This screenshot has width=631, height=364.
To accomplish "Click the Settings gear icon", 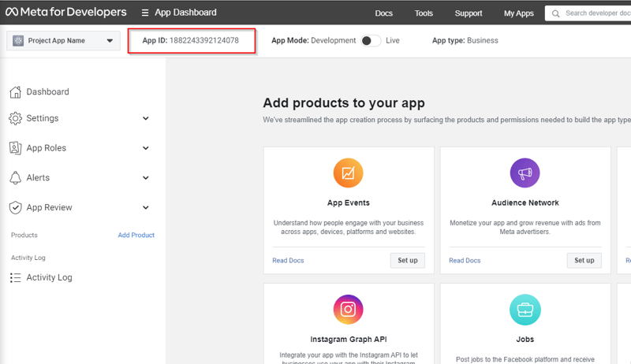I will point(15,118).
